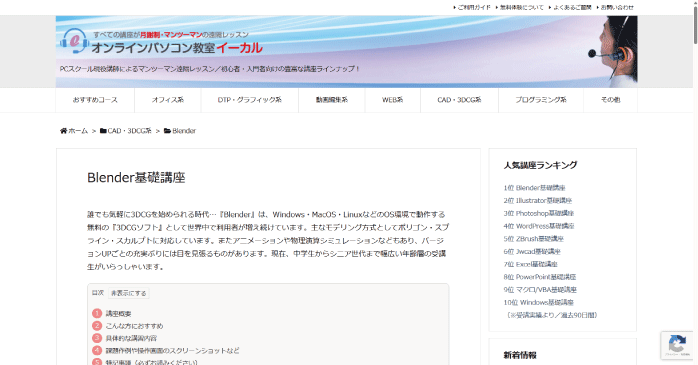Open the オフィス系 menu
698x365 pixels.
[x=167, y=100]
